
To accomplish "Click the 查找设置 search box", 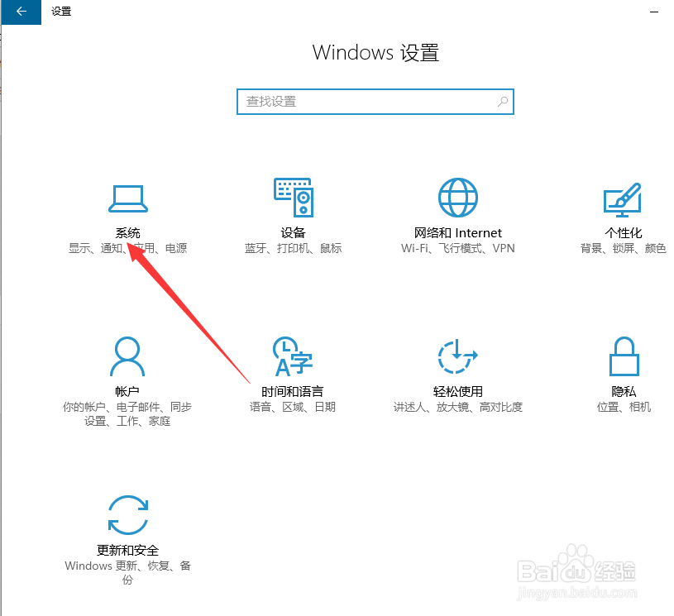I will click(x=375, y=102).
